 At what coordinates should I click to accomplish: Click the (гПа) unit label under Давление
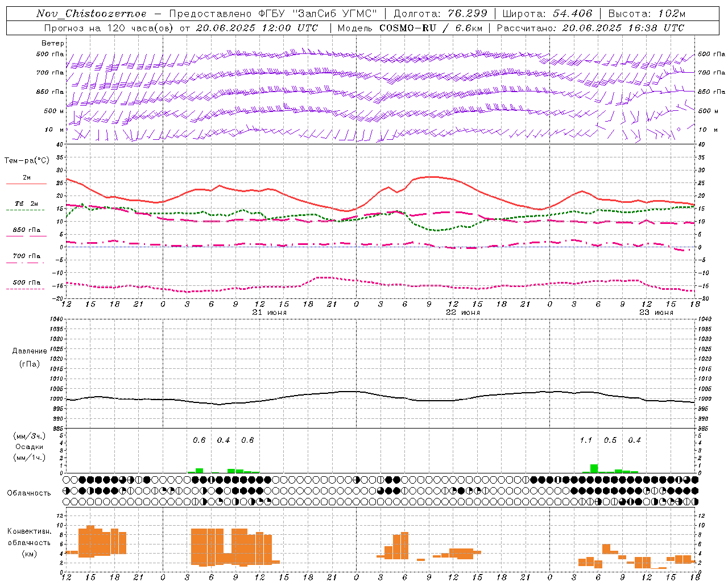pos(30,364)
